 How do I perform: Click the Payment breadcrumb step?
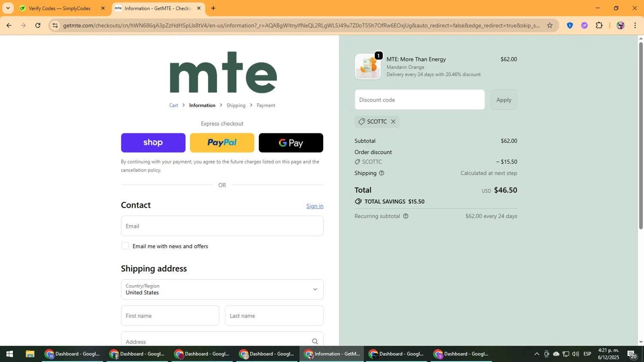coord(266,106)
